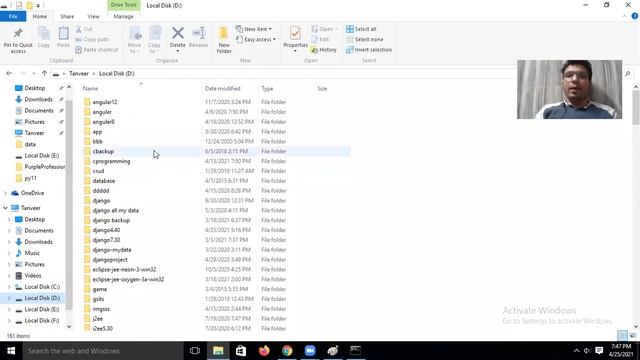Sort by the Type column header

[x=286, y=88]
